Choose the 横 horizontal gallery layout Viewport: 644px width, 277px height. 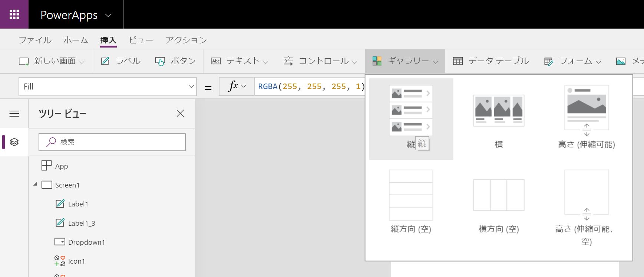pos(499,119)
